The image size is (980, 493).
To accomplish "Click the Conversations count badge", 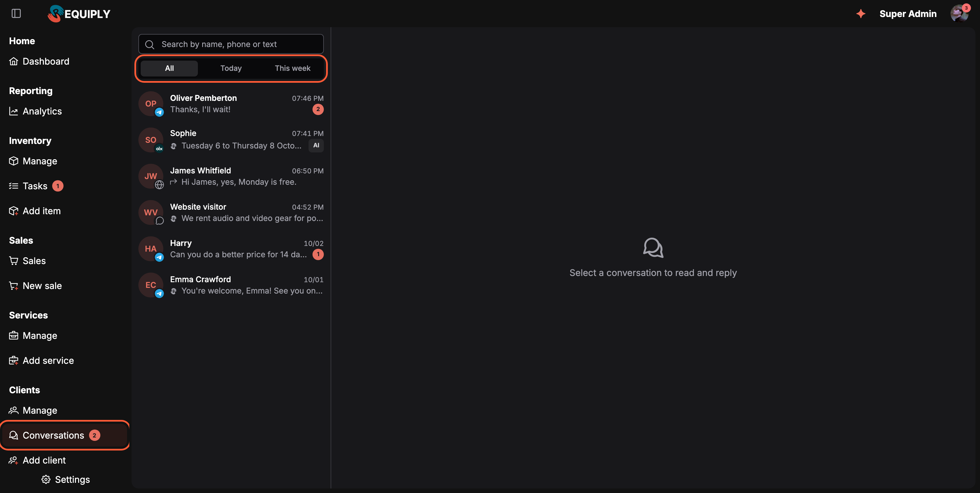I will coord(95,435).
